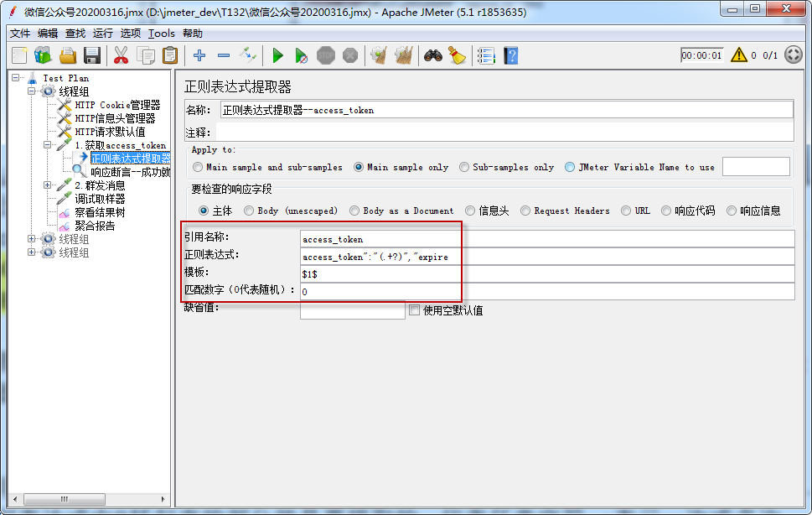Image resolution: width=812 pixels, height=515 pixels.
Task: Select Body (unescaped) radio button
Action: (x=249, y=211)
